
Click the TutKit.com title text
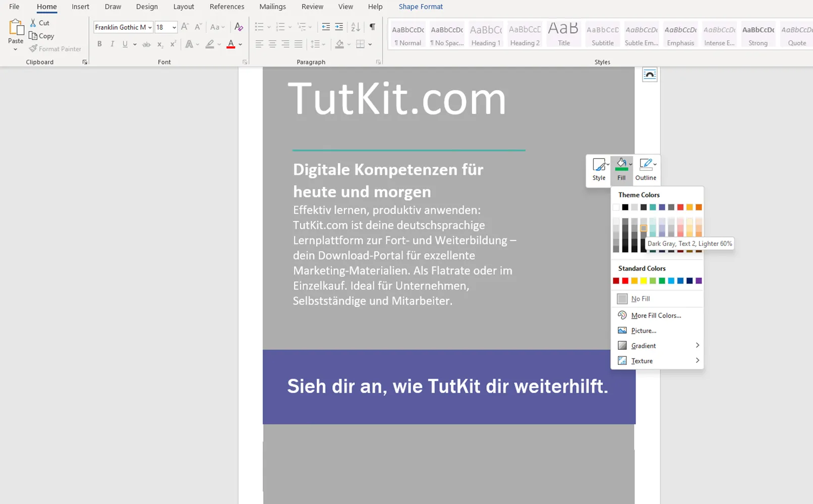click(x=397, y=99)
